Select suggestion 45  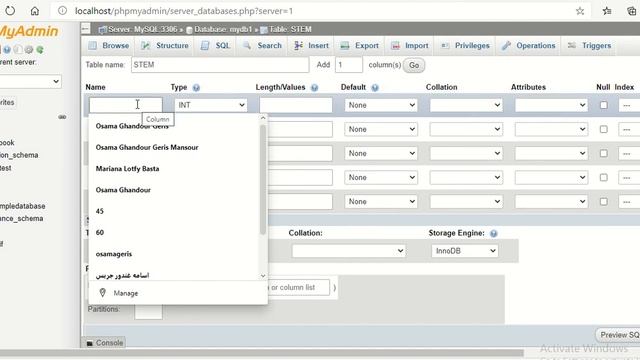coord(100,211)
